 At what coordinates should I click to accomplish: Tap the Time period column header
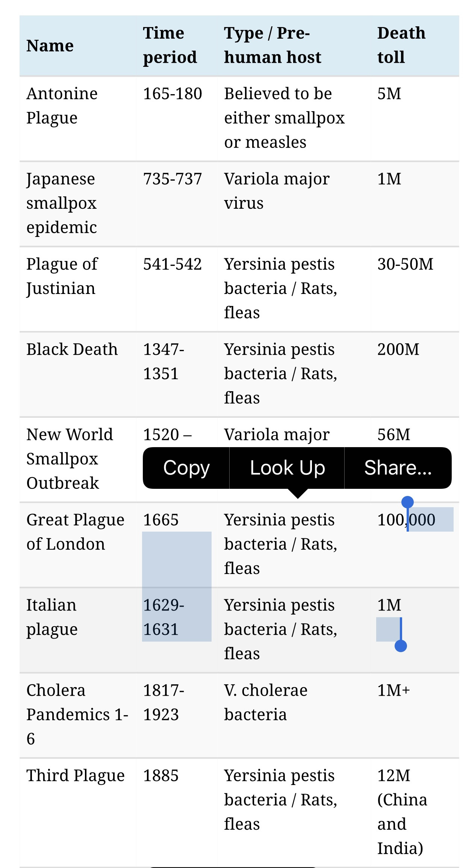point(170,45)
